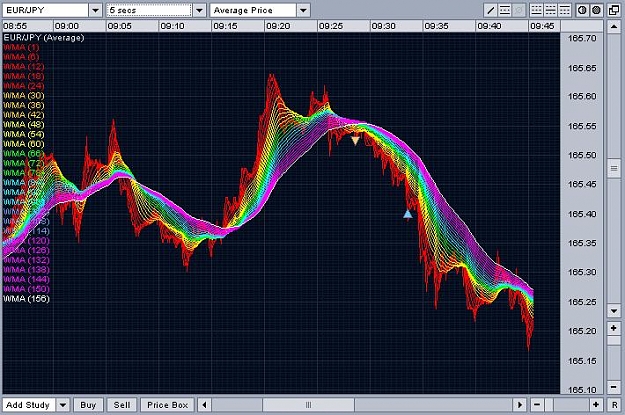The width and height of the screenshot is (625, 415).
Task: Click the WMA (30) legend entry
Action: point(24,96)
